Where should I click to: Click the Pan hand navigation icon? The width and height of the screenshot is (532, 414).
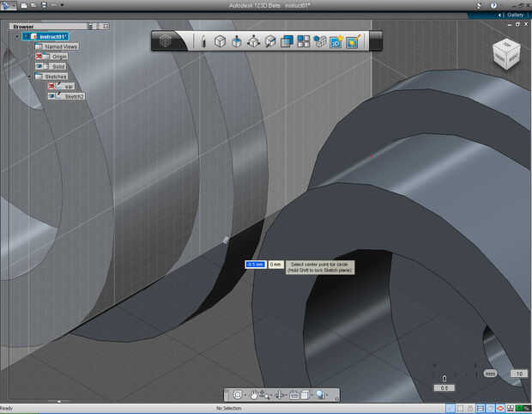click(254, 395)
